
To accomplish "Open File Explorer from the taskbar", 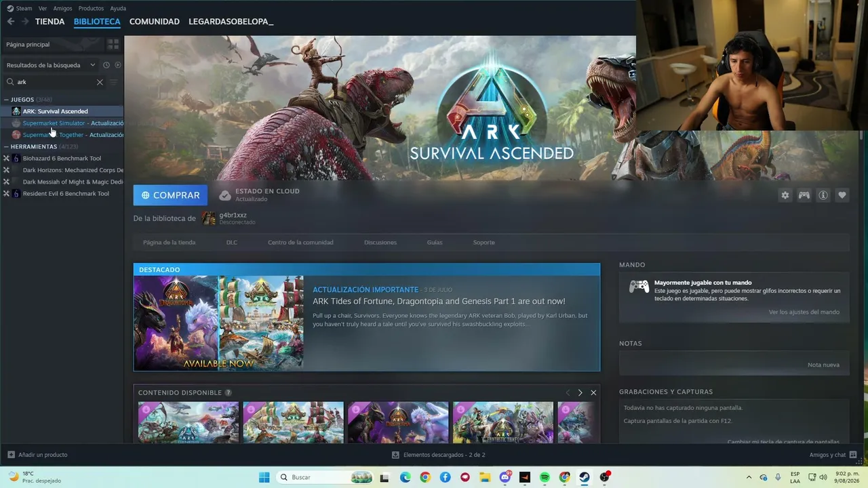I will (x=485, y=477).
